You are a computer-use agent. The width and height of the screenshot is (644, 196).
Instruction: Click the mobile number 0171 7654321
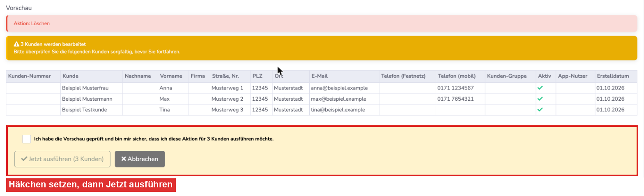click(x=456, y=99)
